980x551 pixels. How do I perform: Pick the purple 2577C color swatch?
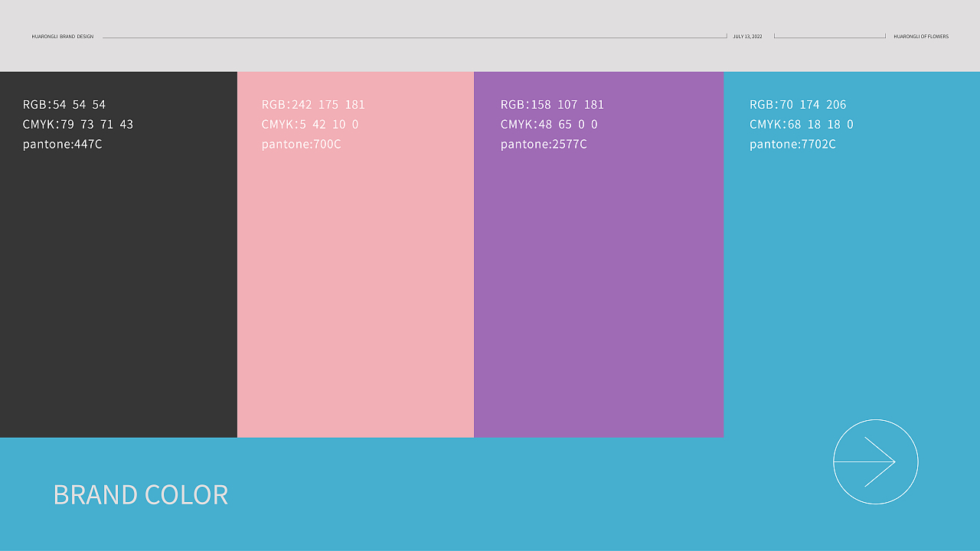(x=599, y=255)
